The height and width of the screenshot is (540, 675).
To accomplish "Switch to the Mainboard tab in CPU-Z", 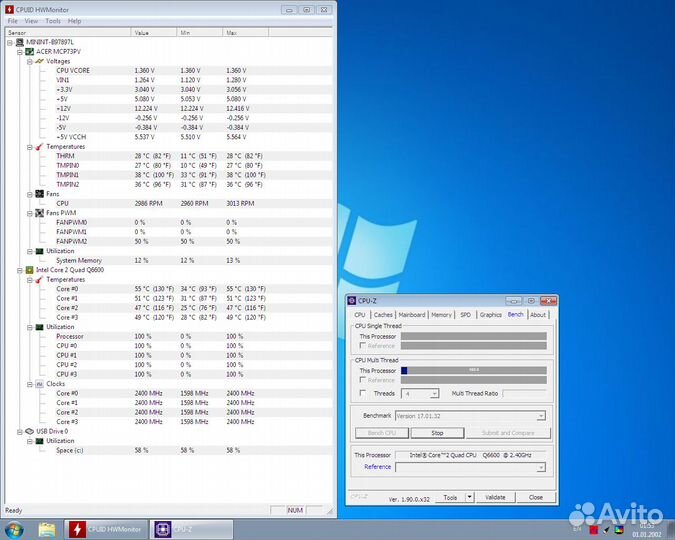I will pos(412,315).
